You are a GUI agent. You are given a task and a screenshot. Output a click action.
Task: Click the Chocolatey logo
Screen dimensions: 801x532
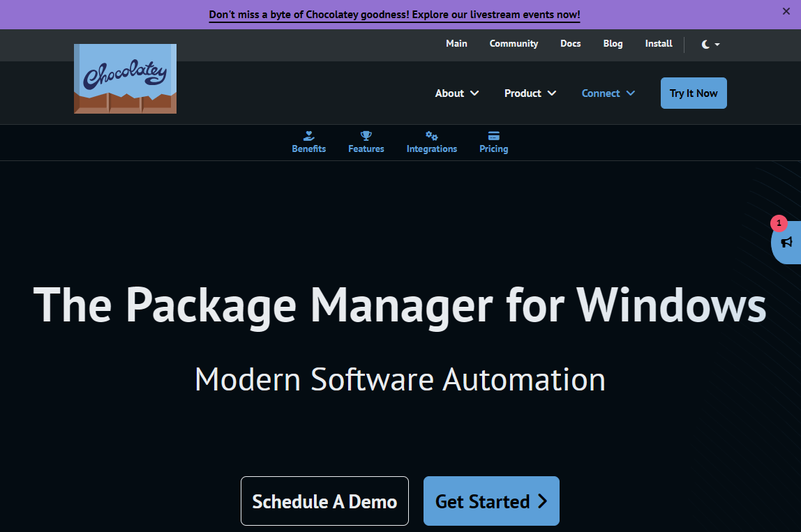pos(125,79)
